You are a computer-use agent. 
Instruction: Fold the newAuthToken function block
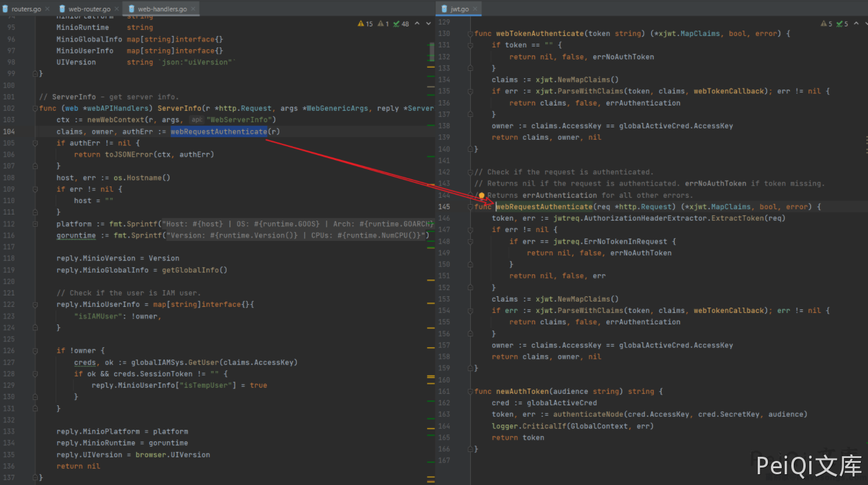pyautogui.click(x=471, y=391)
